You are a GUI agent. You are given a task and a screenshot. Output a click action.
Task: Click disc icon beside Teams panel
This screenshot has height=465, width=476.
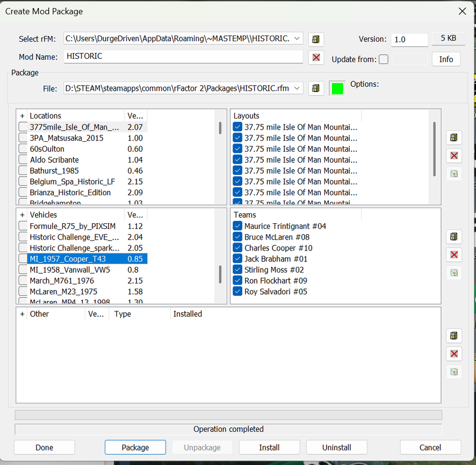[x=454, y=273]
